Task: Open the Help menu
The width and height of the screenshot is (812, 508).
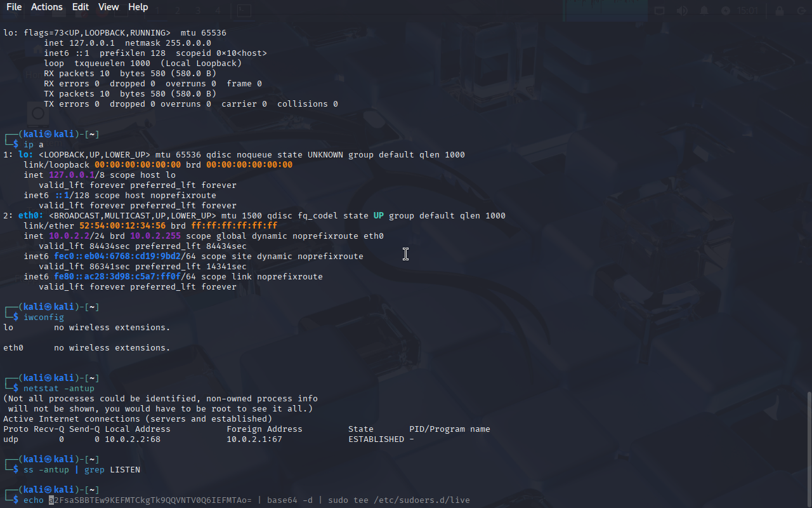Action: pyautogui.click(x=138, y=7)
